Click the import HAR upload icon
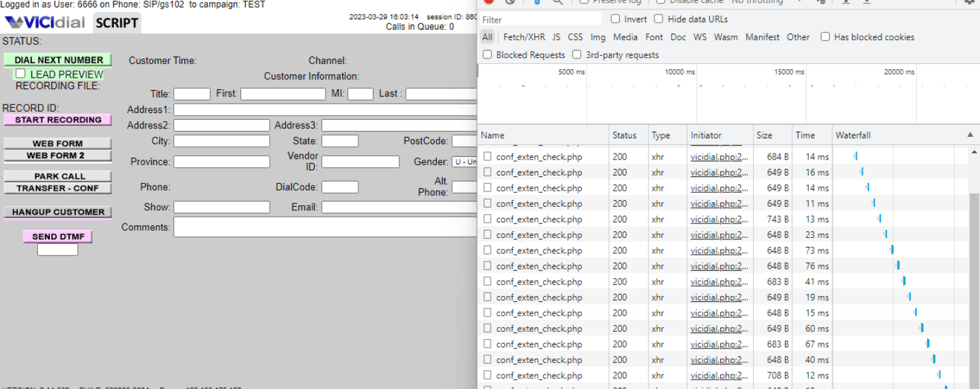The height and width of the screenshot is (389, 980). [846, 3]
